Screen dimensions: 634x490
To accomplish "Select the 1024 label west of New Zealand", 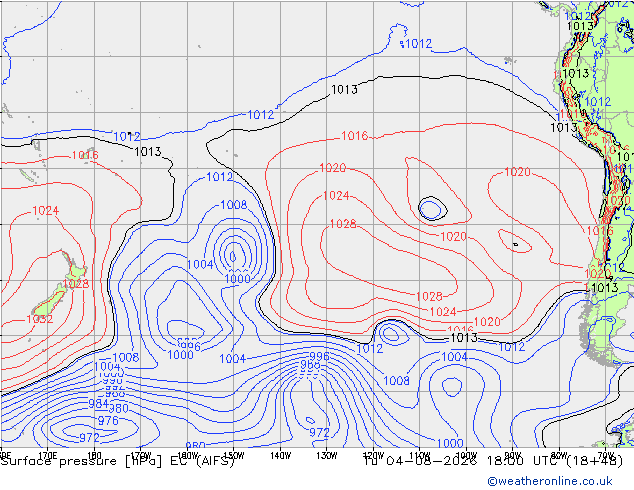I will click(45, 211).
